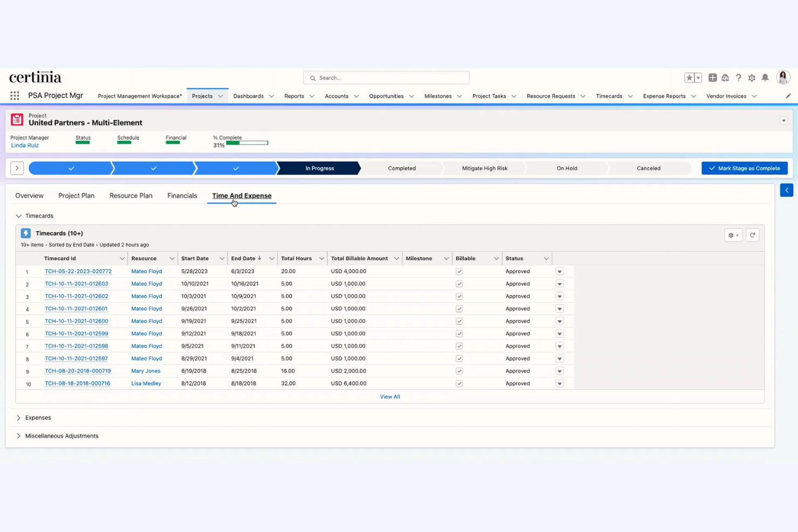Image resolution: width=798 pixels, height=532 pixels.
Task: Toggle Billable checkbox for Mary Jones row
Action: (x=459, y=371)
